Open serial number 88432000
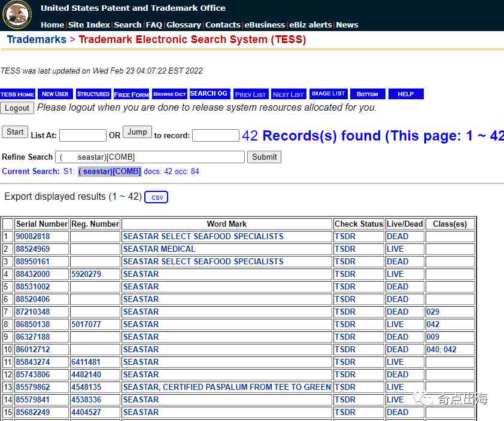Screen dimensions: 504x421 (33, 274)
